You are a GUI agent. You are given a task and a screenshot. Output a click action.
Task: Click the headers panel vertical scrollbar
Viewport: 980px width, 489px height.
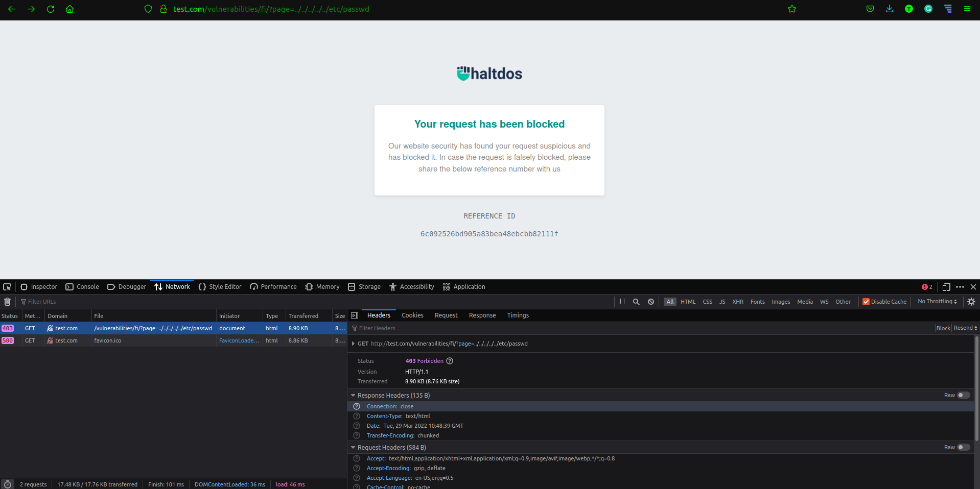[977, 388]
